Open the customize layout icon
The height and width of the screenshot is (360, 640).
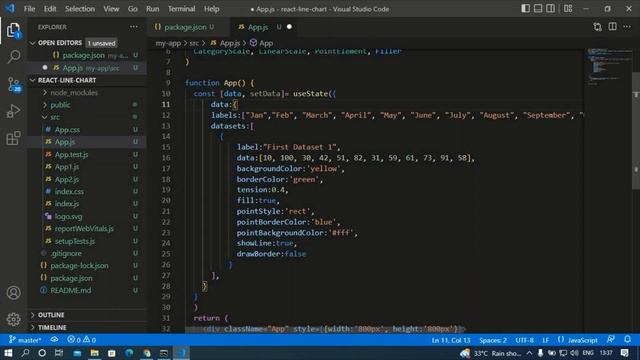[568, 9]
